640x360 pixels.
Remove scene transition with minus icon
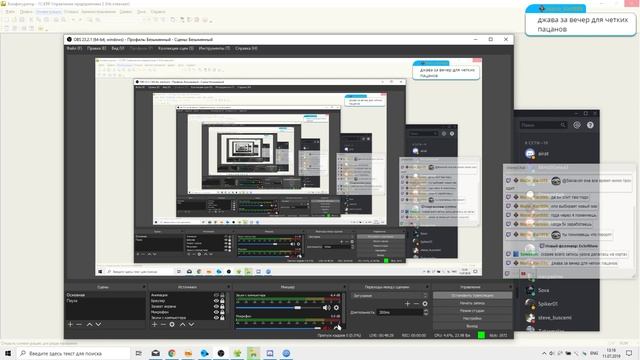coord(416,304)
